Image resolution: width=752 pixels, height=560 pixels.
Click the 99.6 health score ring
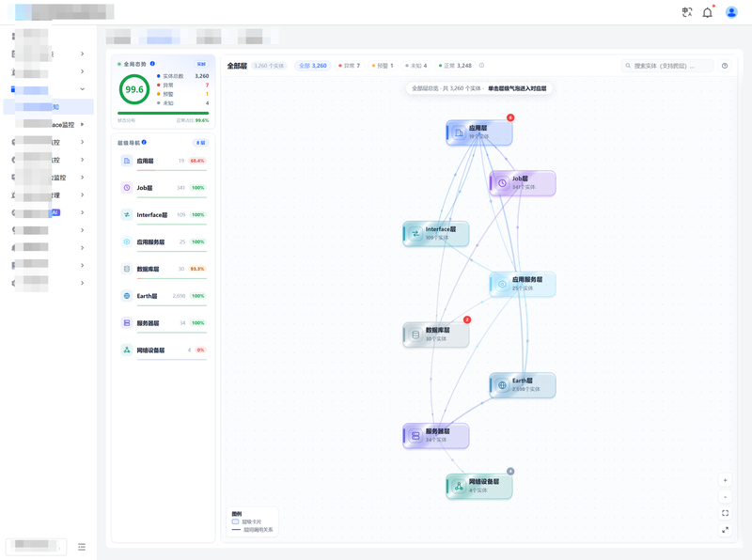[x=134, y=89]
